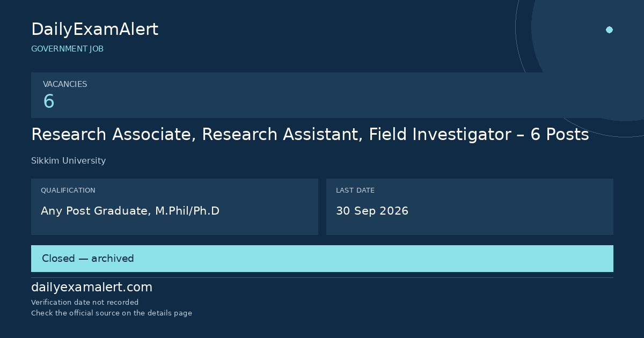
Task: Click the 30 Sep 2026 date
Action: (x=372, y=211)
